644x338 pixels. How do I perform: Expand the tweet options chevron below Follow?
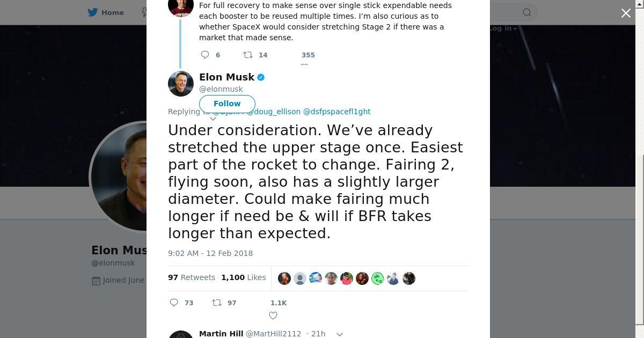213,119
